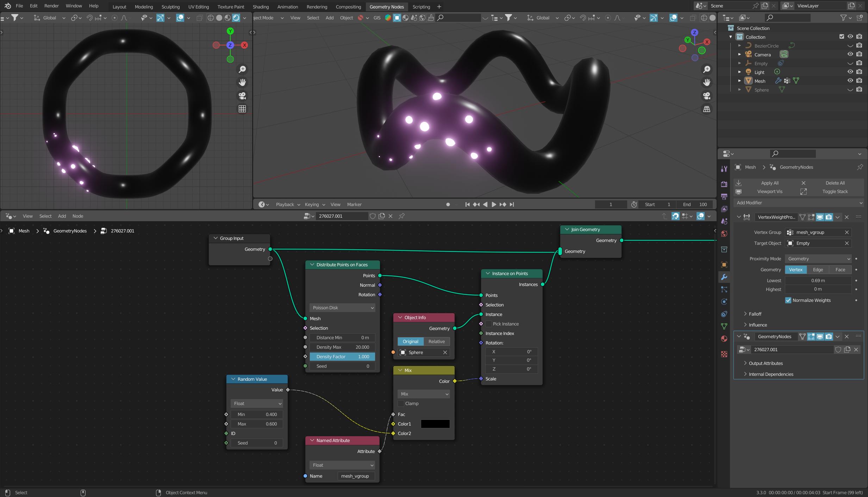
Task: Select Relative in Object Info node
Action: click(x=437, y=341)
